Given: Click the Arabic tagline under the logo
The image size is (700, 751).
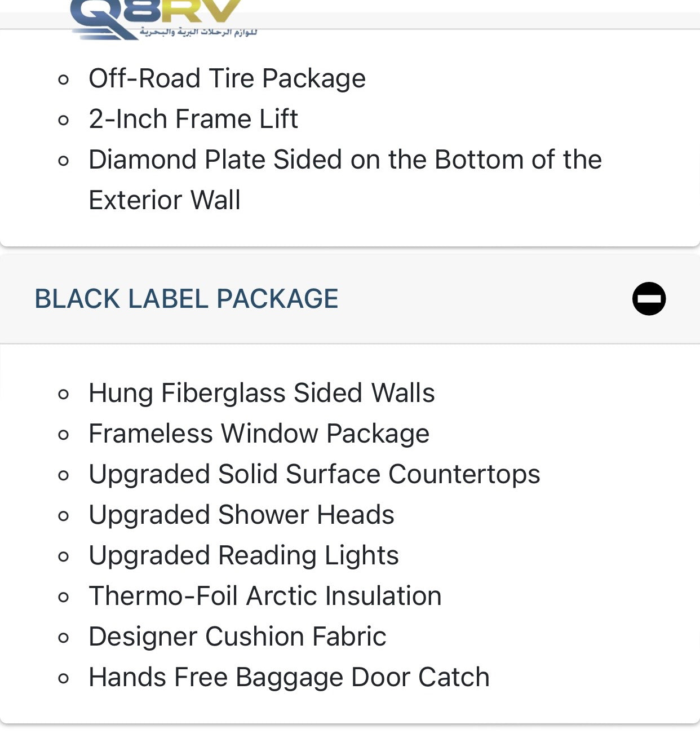Looking at the screenshot, I should pos(198,32).
